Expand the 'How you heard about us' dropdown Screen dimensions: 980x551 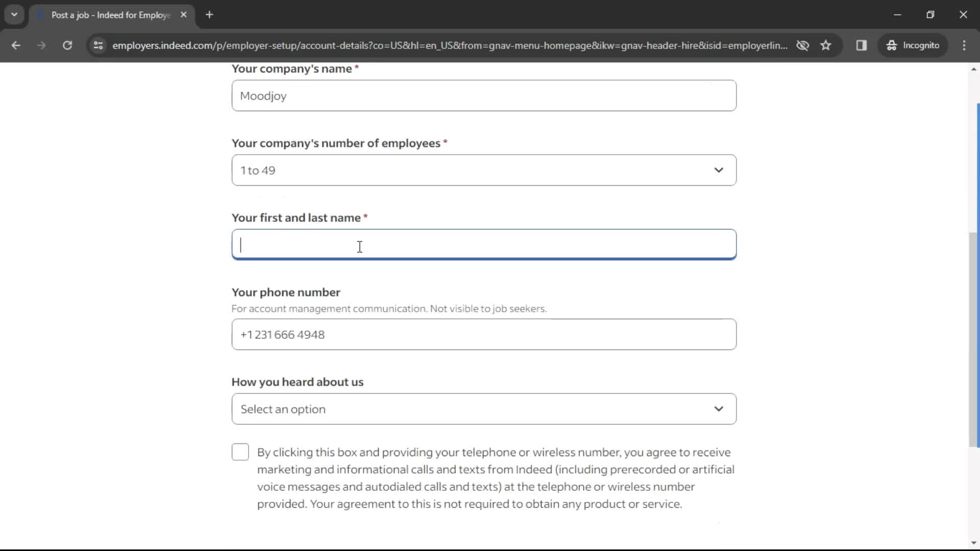click(x=484, y=409)
